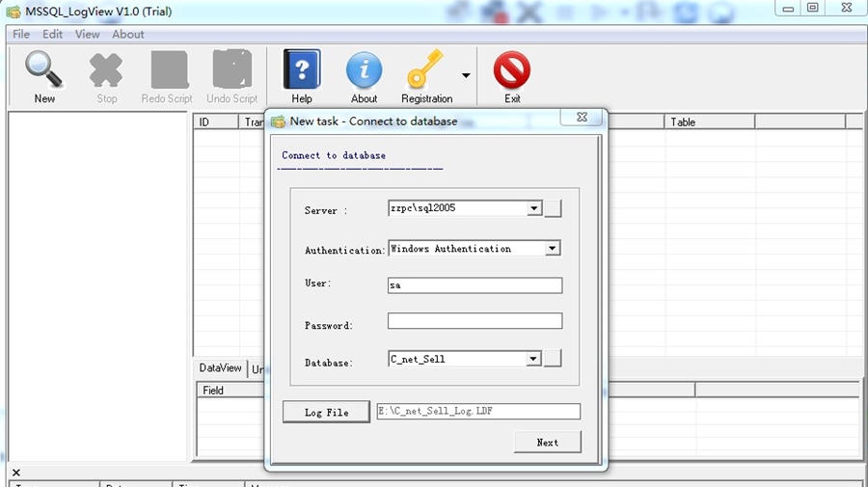Focus the Password input field
The width and height of the screenshot is (868, 487).
pos(475,320)
